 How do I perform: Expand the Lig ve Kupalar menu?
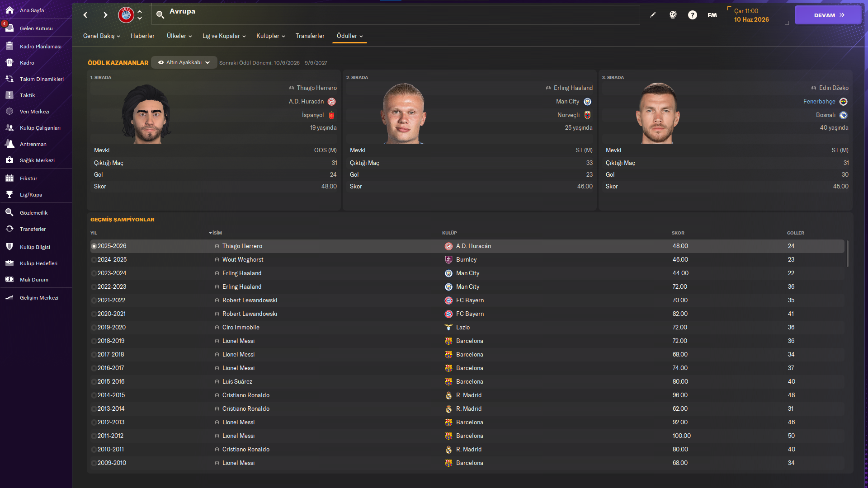pyautogui.click(x=224, y=36)
